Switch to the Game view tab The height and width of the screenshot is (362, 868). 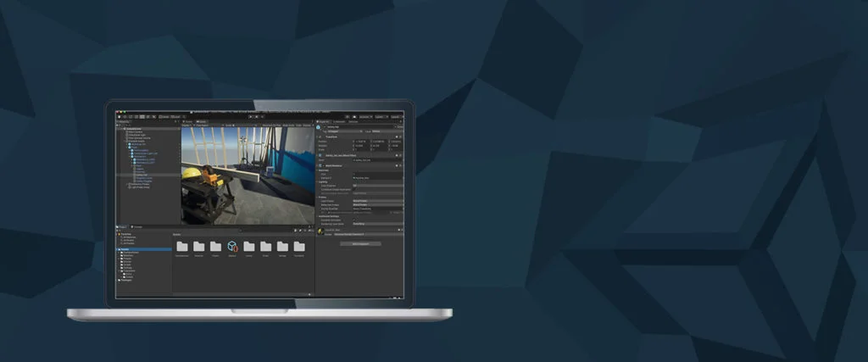(203, 122)
